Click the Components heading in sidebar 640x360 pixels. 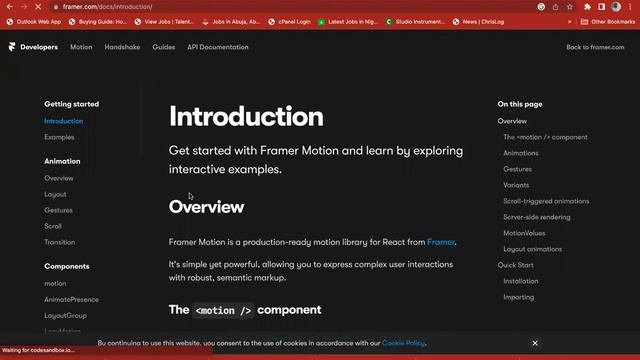(x=67, y=266)
